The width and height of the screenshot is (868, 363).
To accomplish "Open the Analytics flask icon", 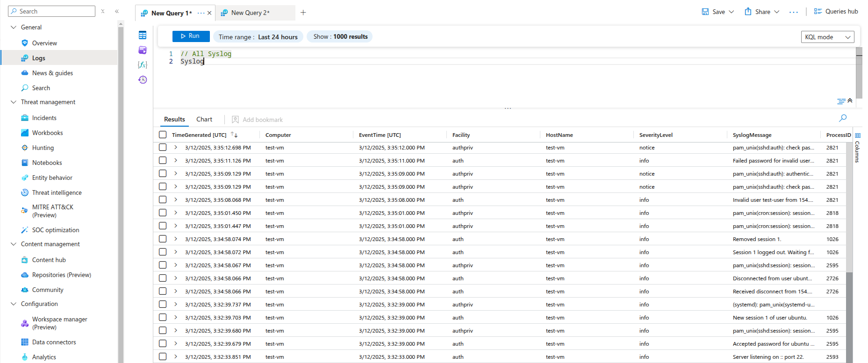I will (x=25, y=357).
